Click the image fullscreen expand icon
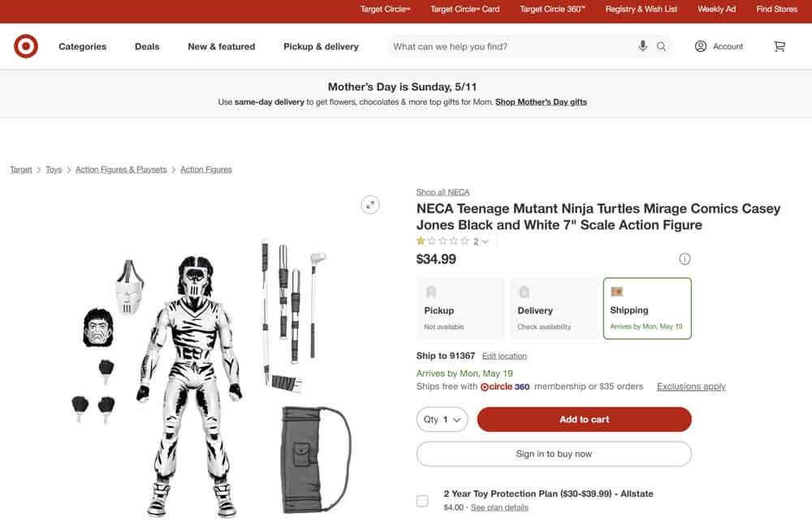This screenshot has height=522, width=812. pyautogui.click(x=369, y=204)
